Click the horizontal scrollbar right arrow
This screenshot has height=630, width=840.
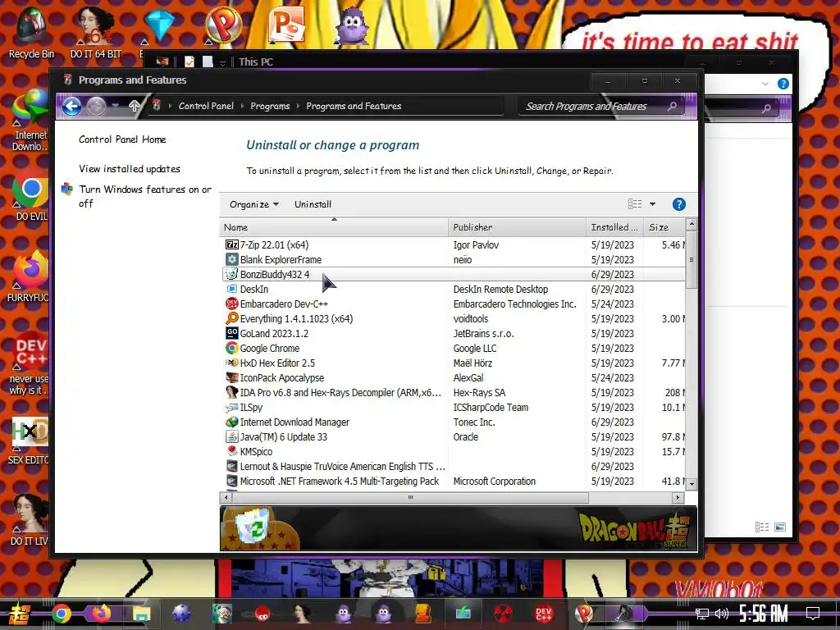(x=678, y=497)
